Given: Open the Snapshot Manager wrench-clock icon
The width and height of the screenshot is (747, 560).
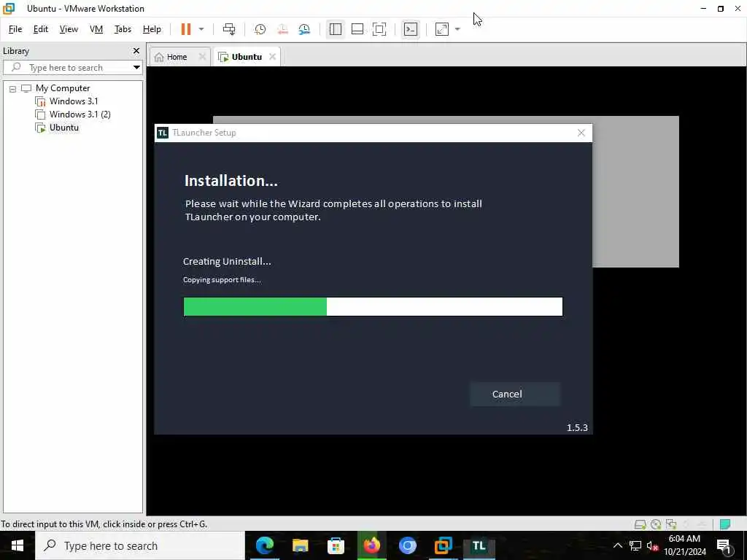Looking at the screenshot, I should click(304, 29).
